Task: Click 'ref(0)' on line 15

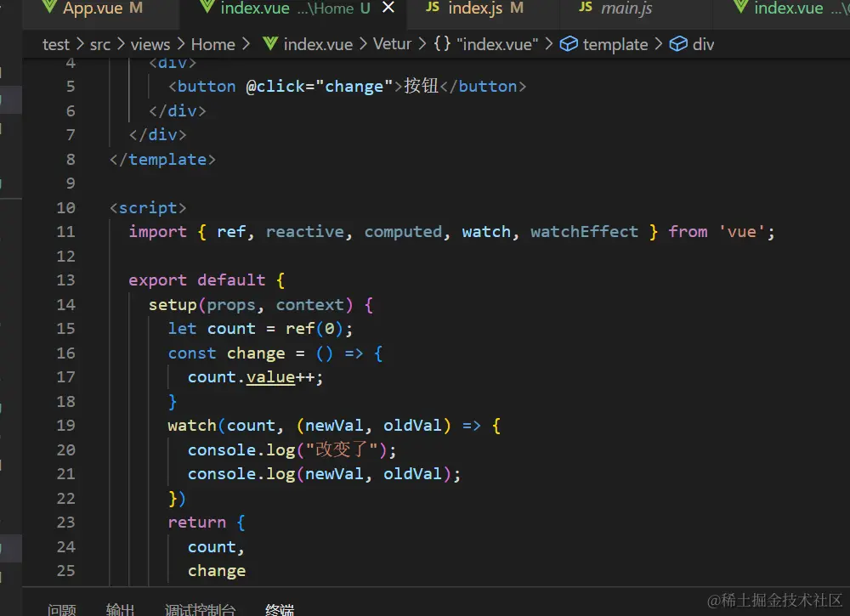Action: pos(314,329)
